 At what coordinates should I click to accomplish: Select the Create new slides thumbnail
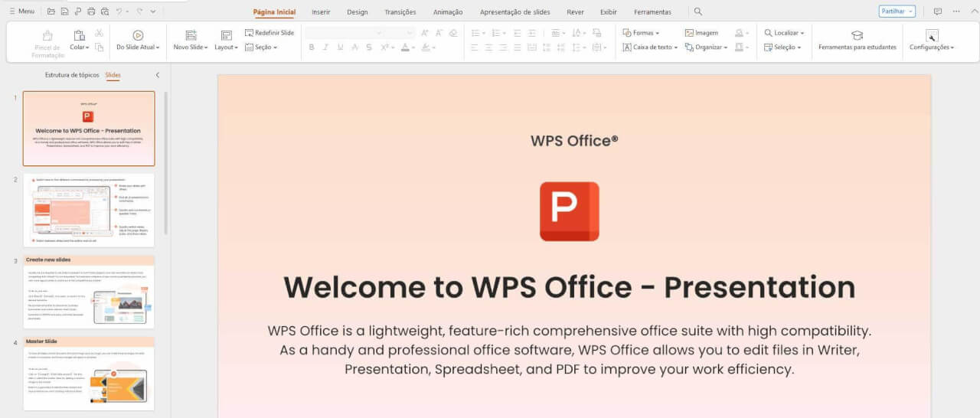click(x=89, y=292)
